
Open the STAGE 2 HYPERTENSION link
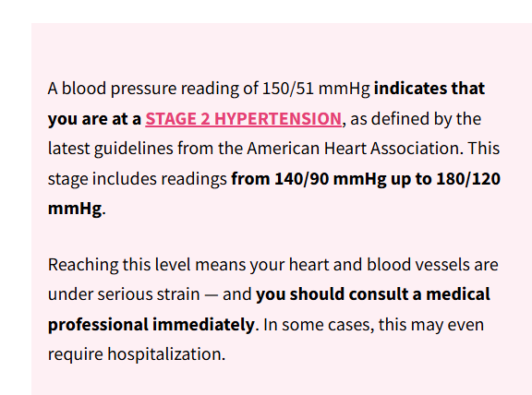[243, 119]
